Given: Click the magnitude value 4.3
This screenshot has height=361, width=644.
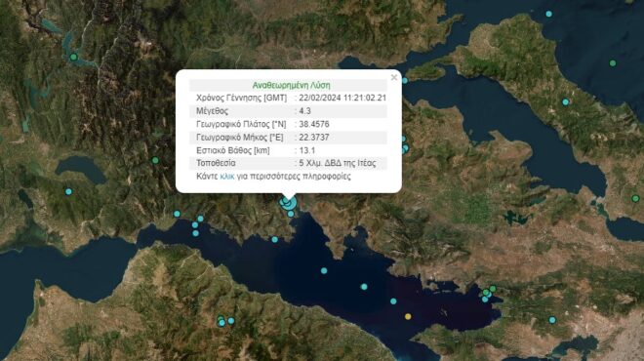Looking at the screenshot, I should point(304,111).
